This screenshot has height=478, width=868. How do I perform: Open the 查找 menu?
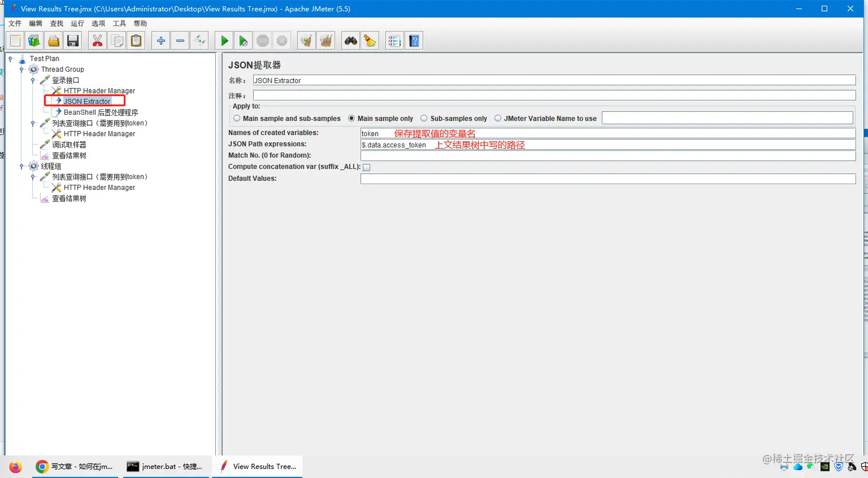pos(57,24)
